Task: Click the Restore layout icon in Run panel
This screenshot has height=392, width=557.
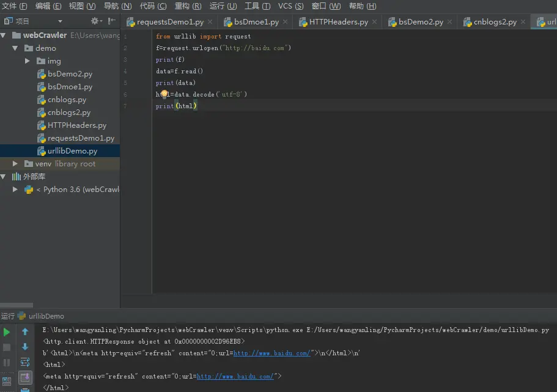Action: click(x=6, y=382)
